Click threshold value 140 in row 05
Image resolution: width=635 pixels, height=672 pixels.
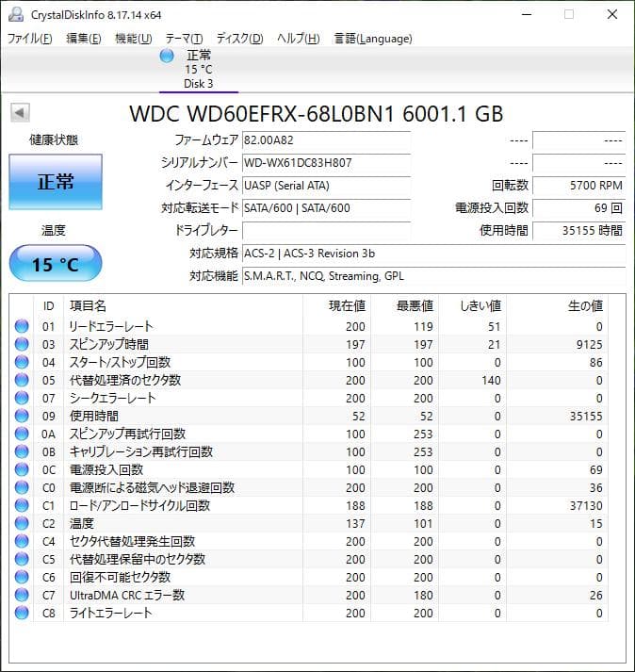coord(491,381)
